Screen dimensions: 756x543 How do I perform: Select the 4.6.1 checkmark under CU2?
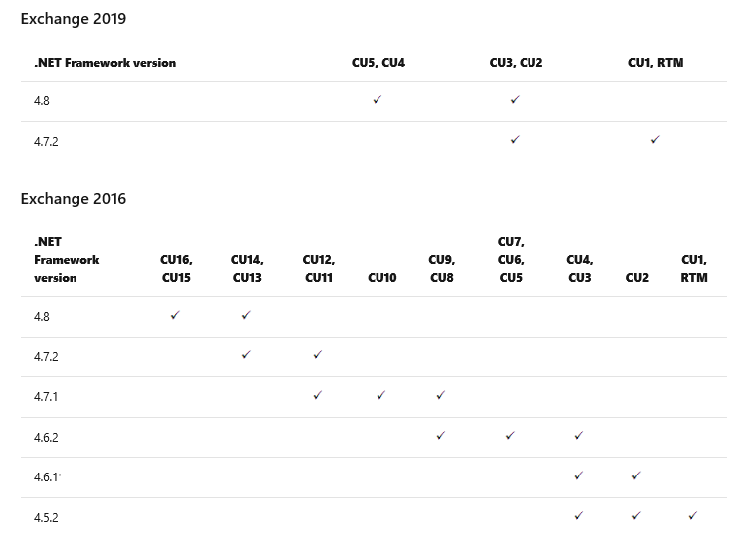pos(636,475)
